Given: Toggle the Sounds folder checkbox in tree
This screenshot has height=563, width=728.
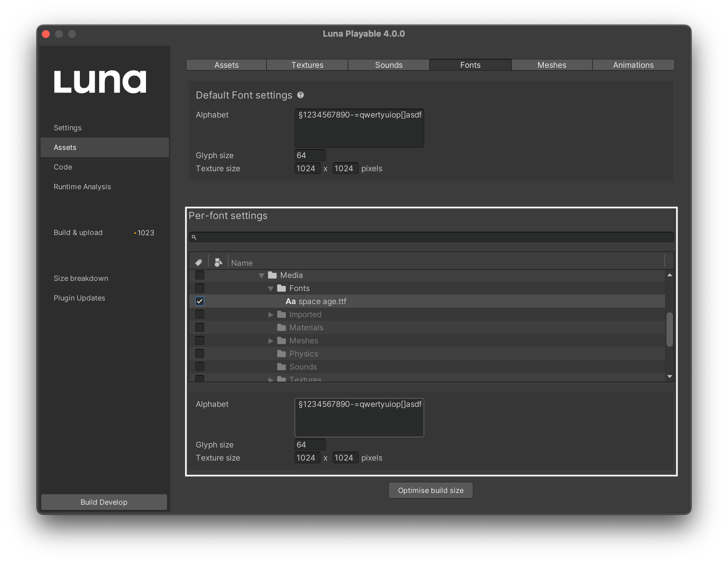Looking at the screenshot, I should [x=200, y=367].
